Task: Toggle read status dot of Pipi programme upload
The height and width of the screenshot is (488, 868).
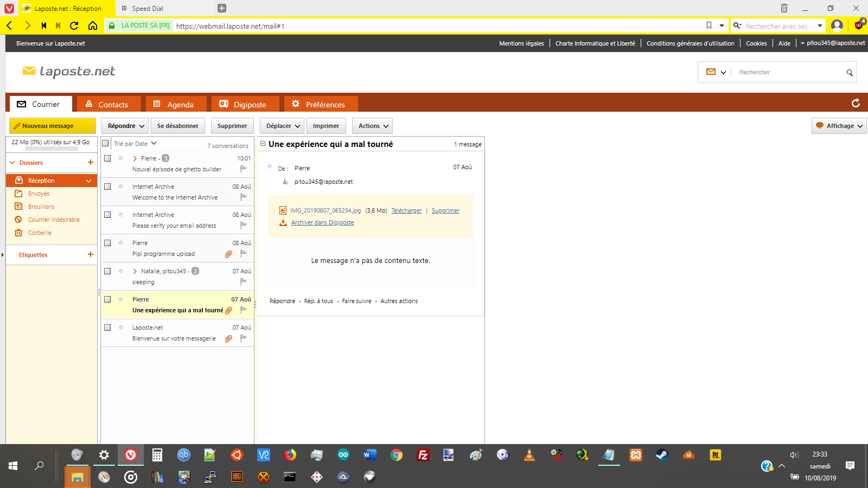Action: [x=121, y=243]
